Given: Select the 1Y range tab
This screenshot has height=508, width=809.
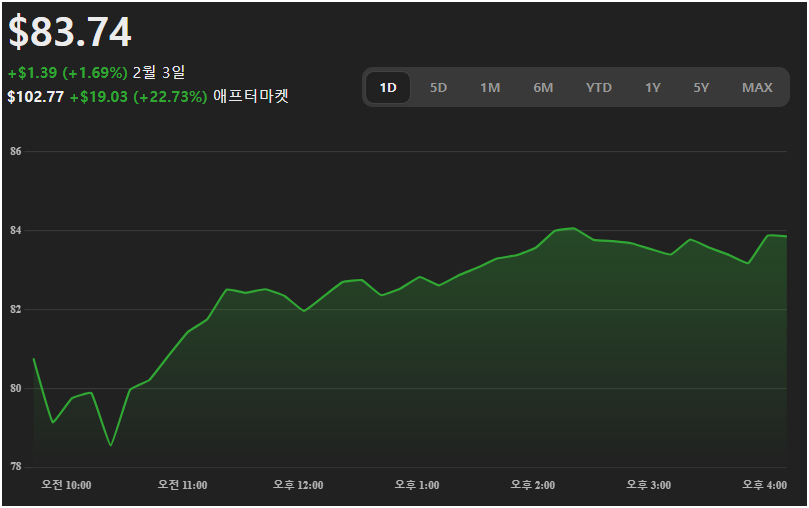Looking at the screenshot, I should point(653,88).
